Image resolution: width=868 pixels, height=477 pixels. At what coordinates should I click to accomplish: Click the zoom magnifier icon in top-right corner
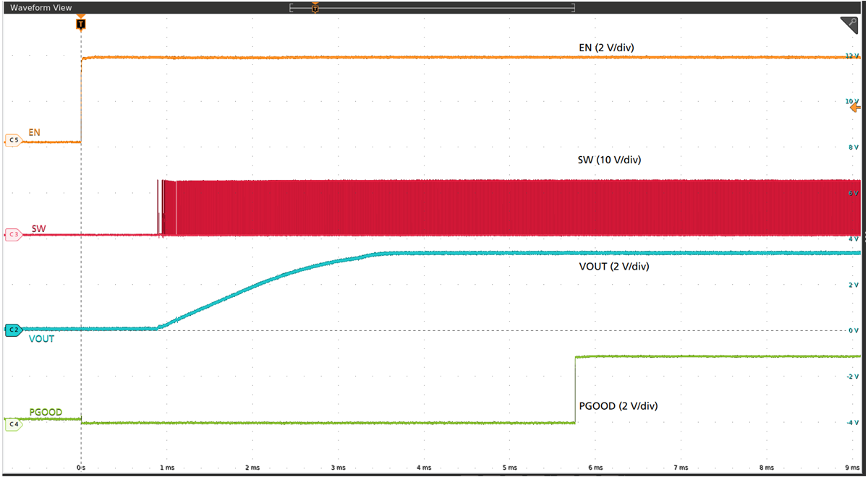point(848,25)
